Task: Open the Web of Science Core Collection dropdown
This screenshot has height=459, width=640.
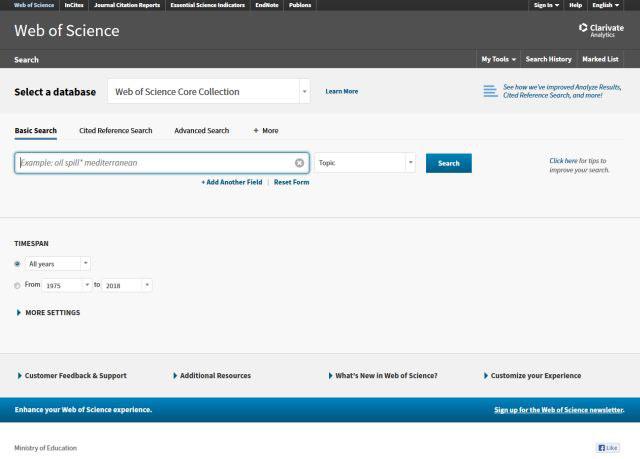Action: 209,91
